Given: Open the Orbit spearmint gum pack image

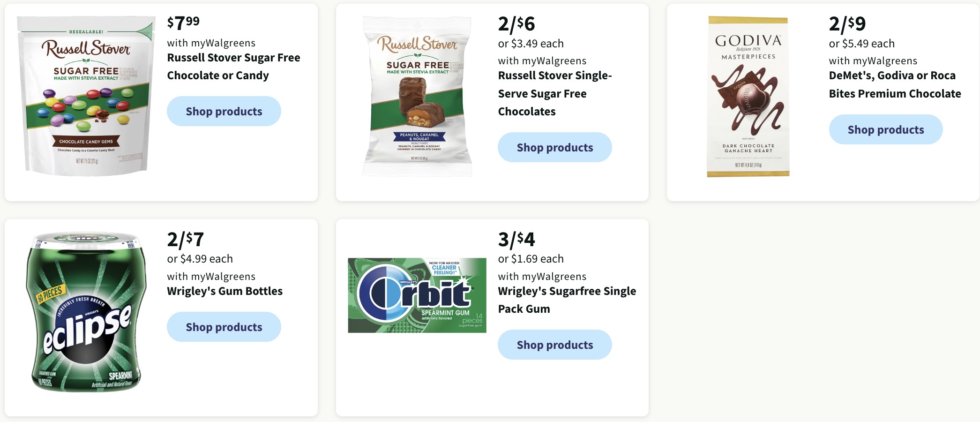Looking at the screenshot, I should [x=417, y=295].
